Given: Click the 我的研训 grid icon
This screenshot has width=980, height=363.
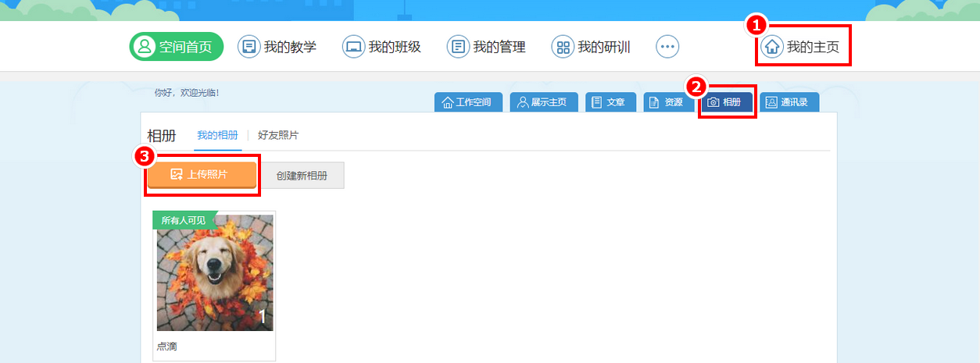Looking at the screenshot, I should [x=563, y=47].
